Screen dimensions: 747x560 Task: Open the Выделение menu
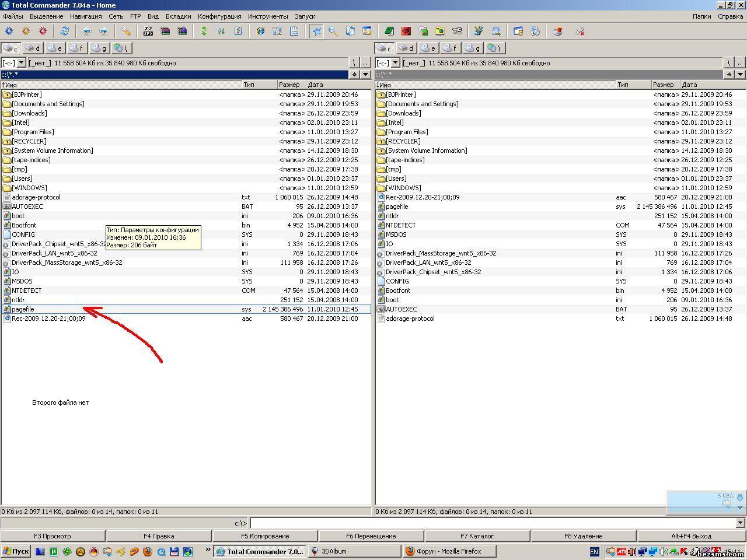point(46,16)
